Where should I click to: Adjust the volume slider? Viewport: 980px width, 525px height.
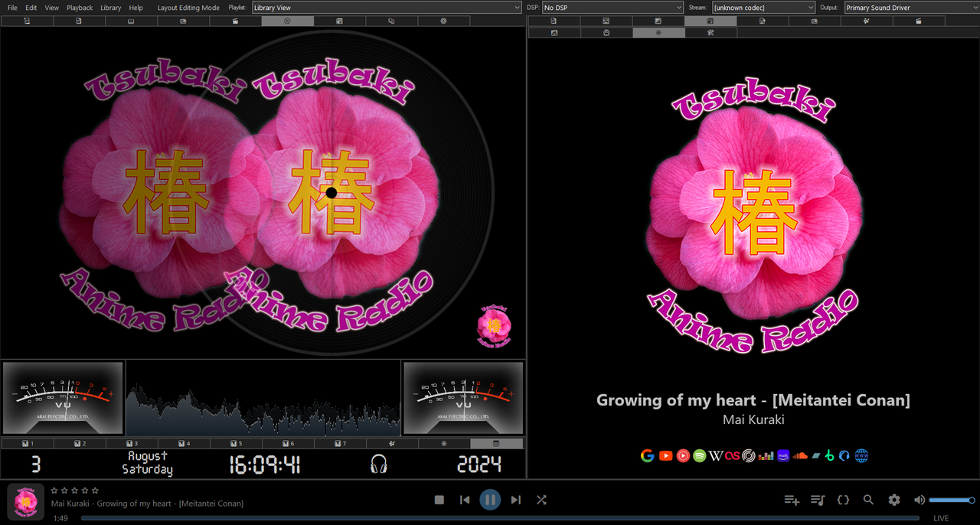coord(950,500)
